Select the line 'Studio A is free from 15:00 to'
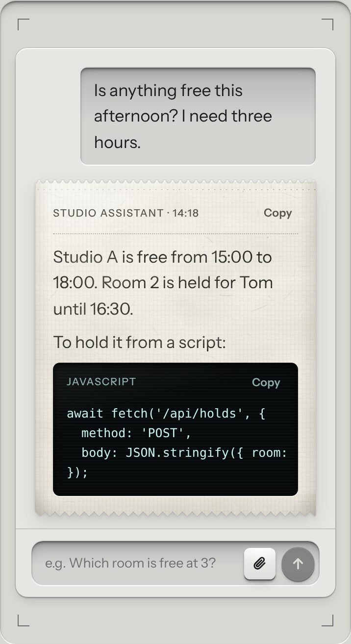Viewport: 351px width, 644px height. [162, 257]
